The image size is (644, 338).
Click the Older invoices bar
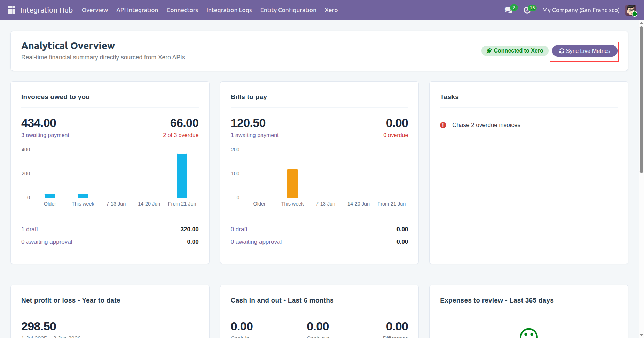click(x=50, y=196)
